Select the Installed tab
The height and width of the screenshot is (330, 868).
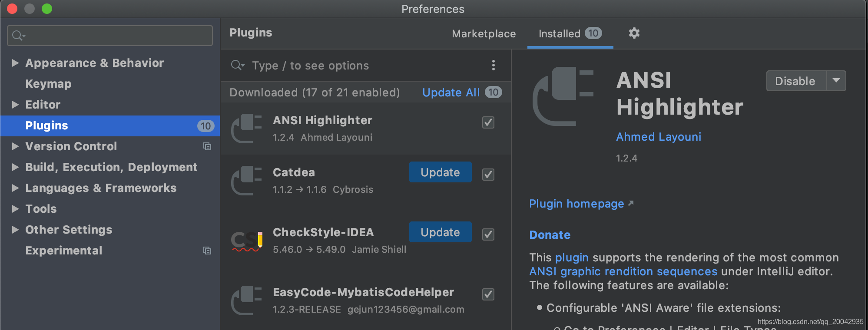pyautogui.click(x=570, y=33)
